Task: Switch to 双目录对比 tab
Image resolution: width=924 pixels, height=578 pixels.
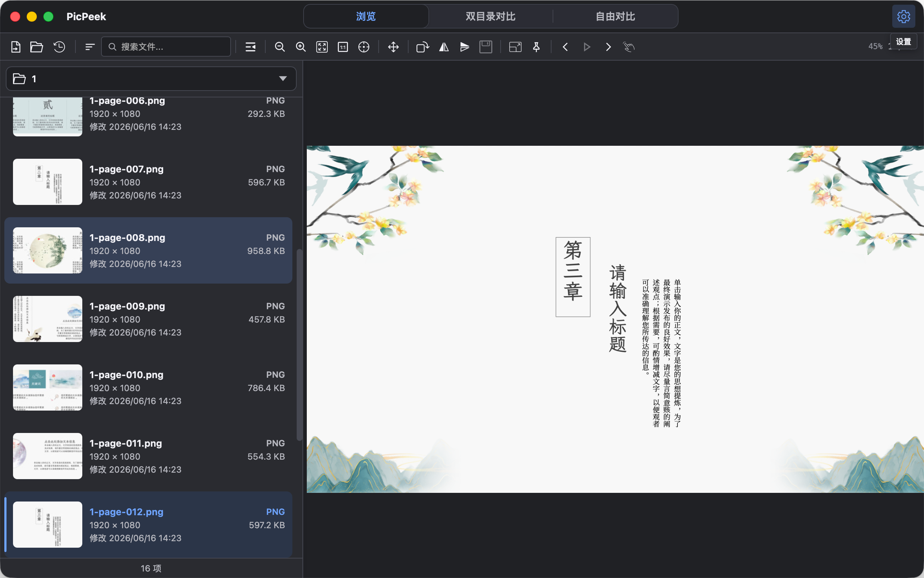Action: point(491,17)
